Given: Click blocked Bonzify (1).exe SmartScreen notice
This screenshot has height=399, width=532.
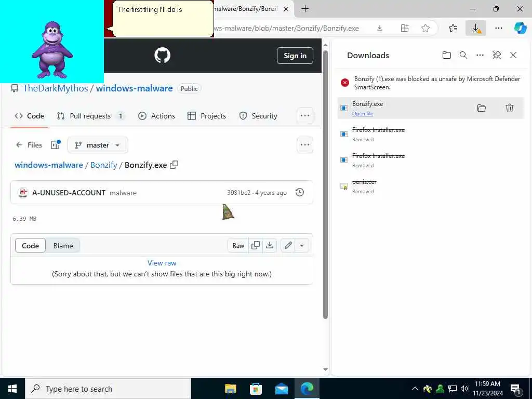Looking at the screenshot, I should (x=430, y=83).
